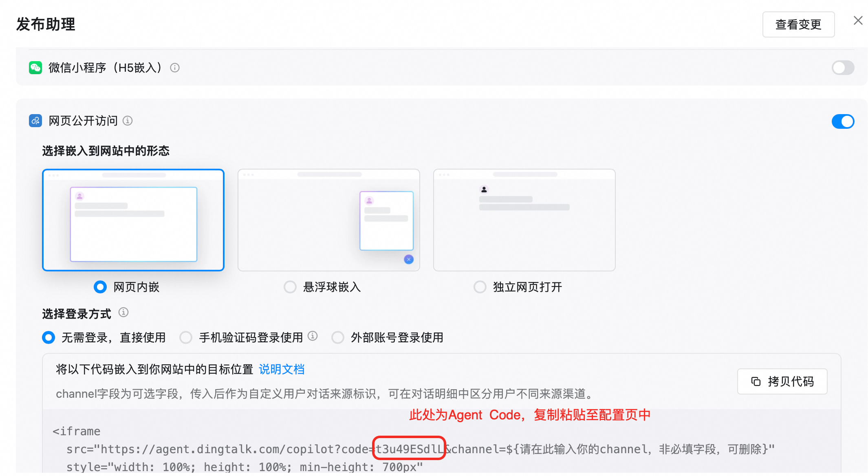Click the 拷贝代码 button

(x=782, y=381)
